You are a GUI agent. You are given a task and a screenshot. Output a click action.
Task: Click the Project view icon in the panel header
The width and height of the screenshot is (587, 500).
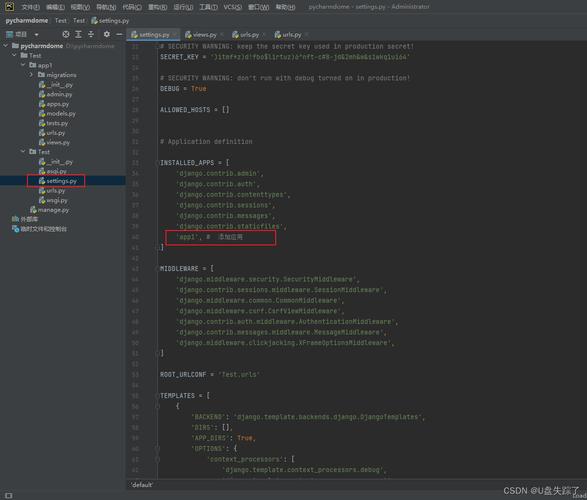click(x=10, y=34)
